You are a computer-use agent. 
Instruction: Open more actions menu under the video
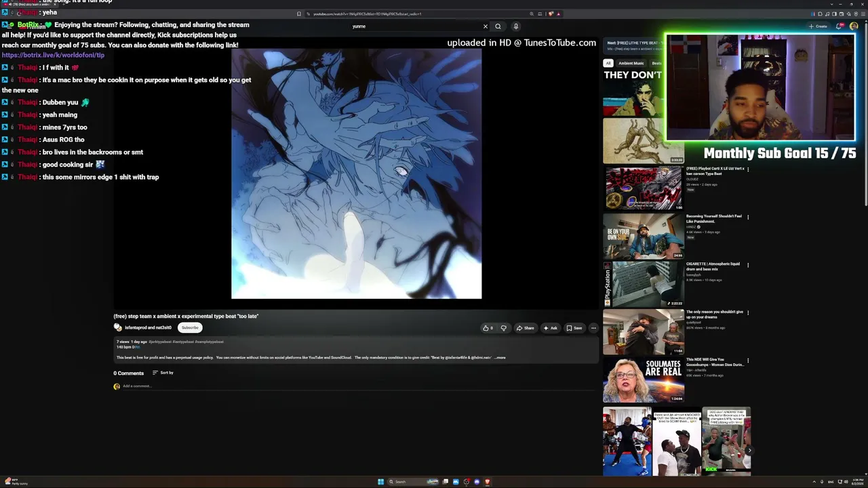(x=593, y=328)
